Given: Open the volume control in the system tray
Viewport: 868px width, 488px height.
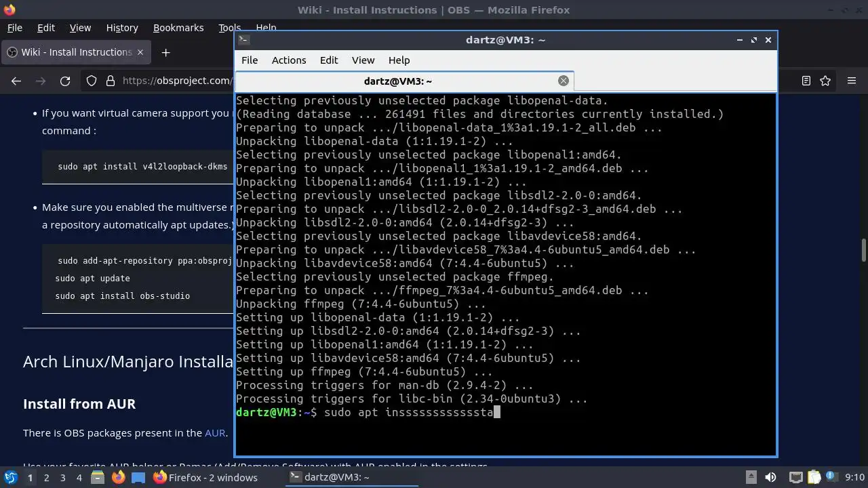Looking at the screenshot, I should pyautogui.click(x=770, y=477).
